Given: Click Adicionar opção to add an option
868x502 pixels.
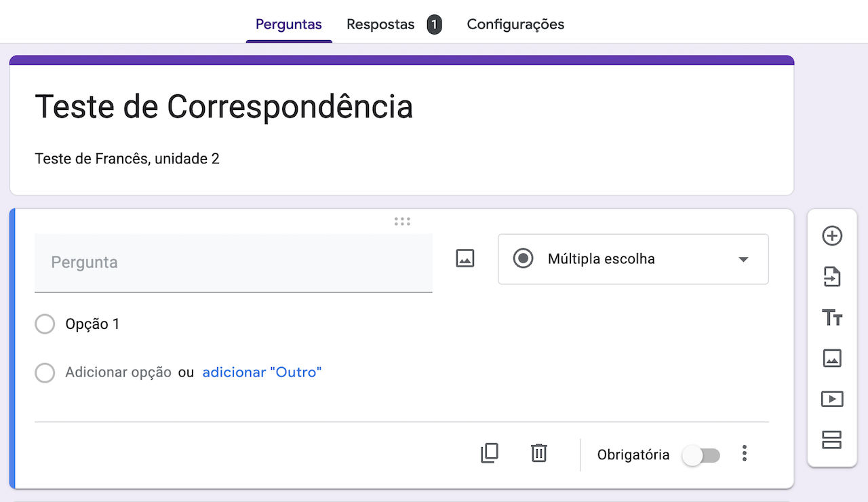Looking at the screenshot, I should (118, 372).
